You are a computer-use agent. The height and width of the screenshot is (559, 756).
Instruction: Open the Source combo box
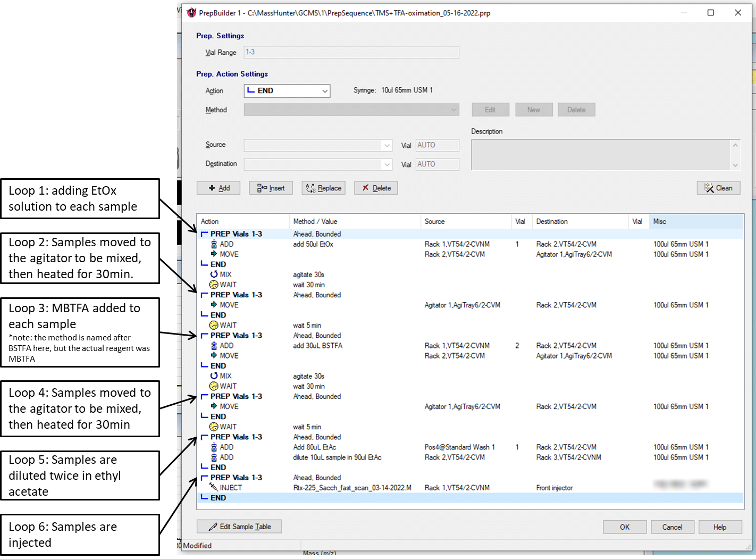coord(387,145)
